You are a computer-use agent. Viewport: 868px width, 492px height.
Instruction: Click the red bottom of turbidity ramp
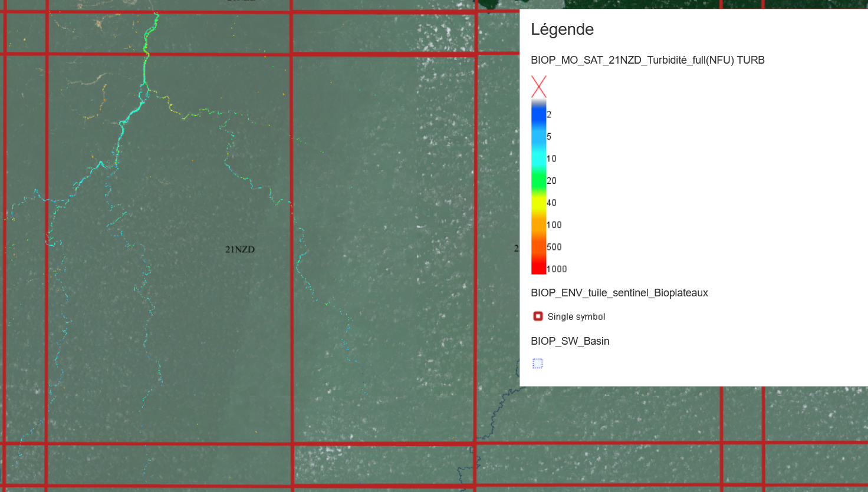(538, 269)
